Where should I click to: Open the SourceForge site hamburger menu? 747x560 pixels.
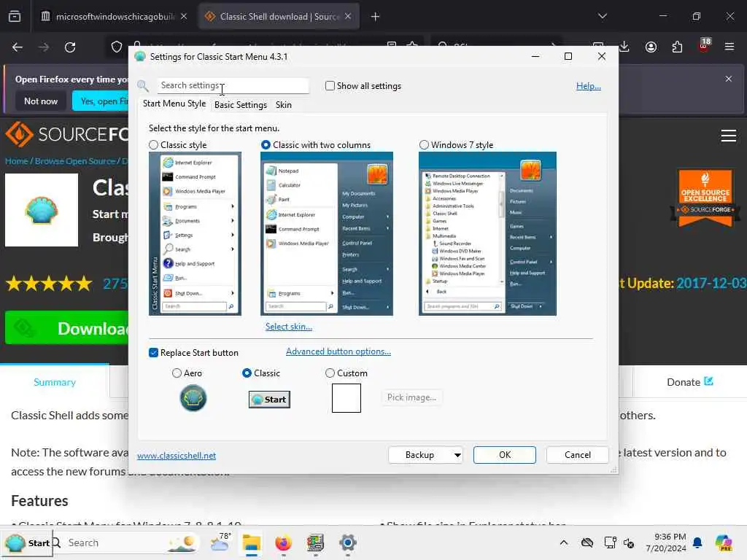point(729,136)
